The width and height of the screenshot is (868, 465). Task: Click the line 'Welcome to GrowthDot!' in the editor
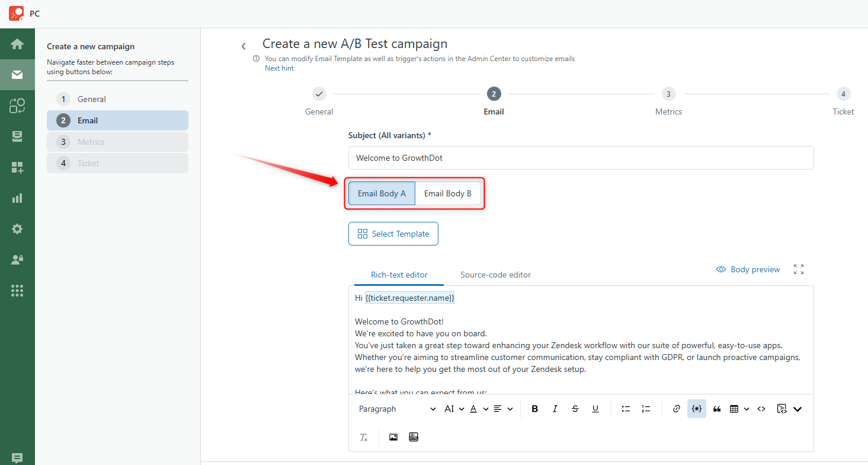point(399,321)
